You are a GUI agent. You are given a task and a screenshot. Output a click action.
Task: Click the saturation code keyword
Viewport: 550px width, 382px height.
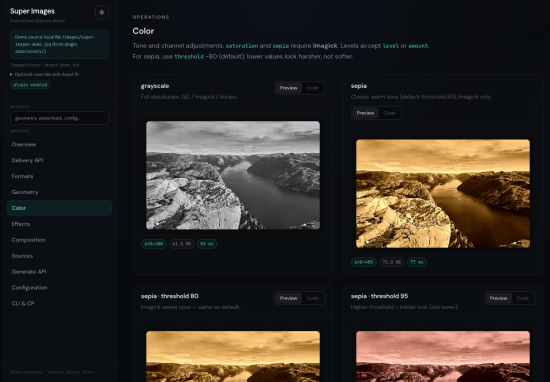coord(242,46)
